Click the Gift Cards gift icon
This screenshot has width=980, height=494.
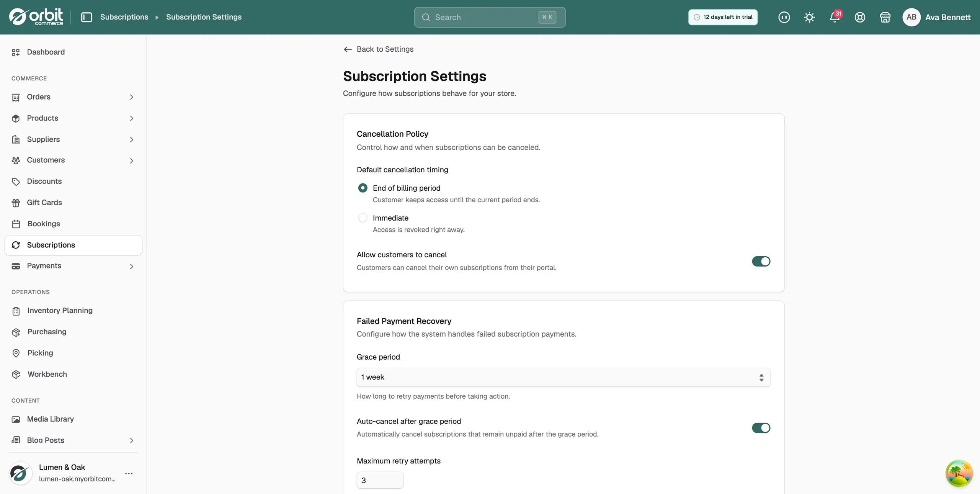coord(16,203)
